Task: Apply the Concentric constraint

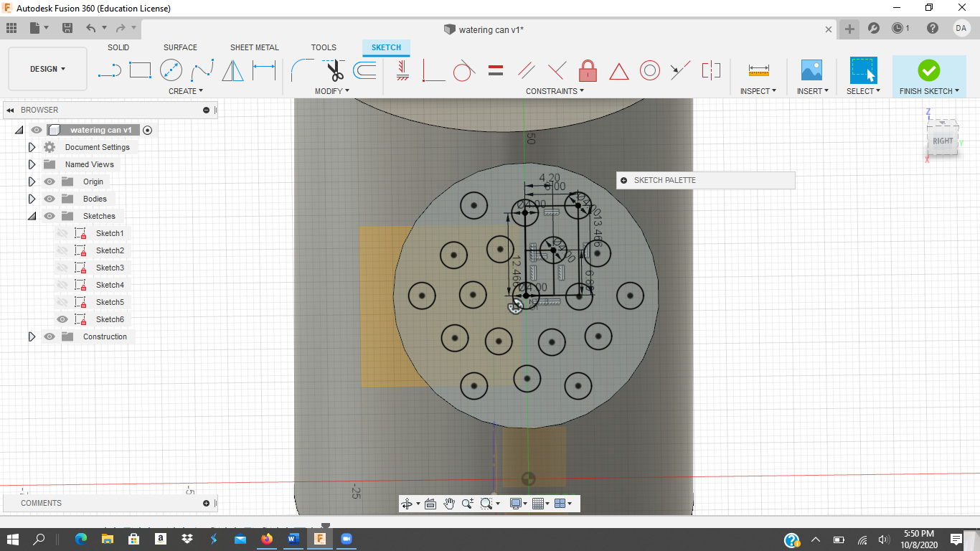Action: coord(650,70)
